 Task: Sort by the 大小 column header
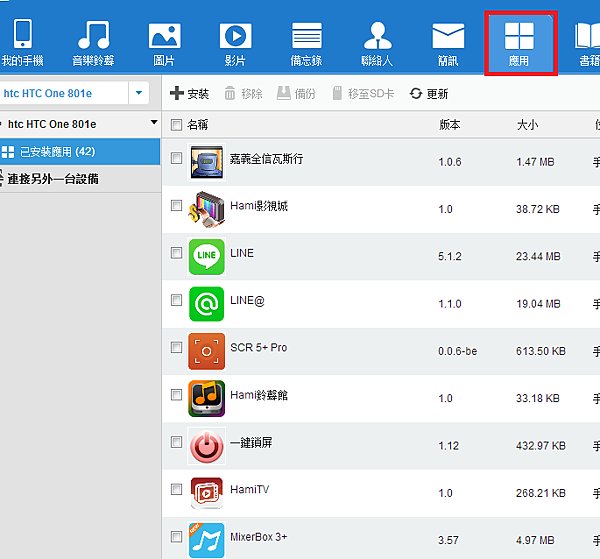pos(527,125)
